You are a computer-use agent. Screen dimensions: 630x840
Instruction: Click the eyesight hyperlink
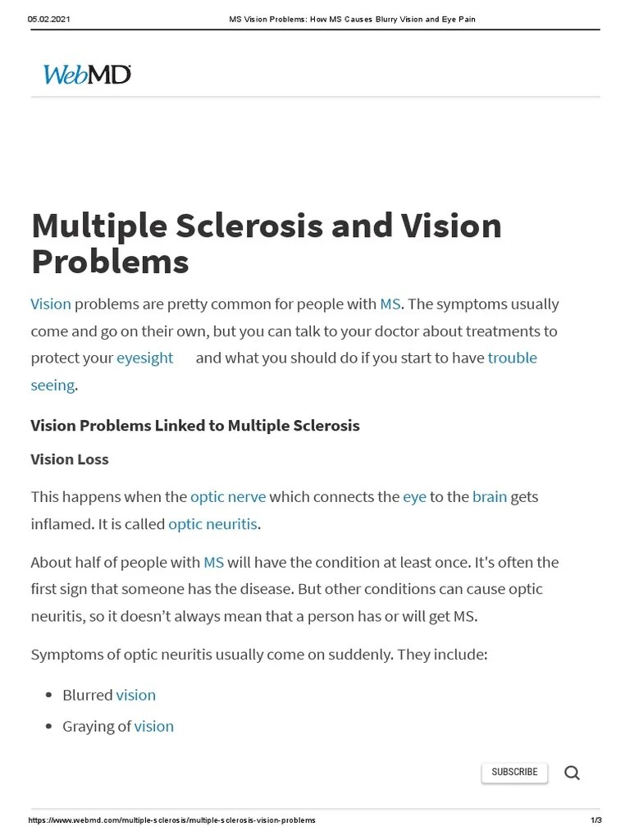[144, 358]
